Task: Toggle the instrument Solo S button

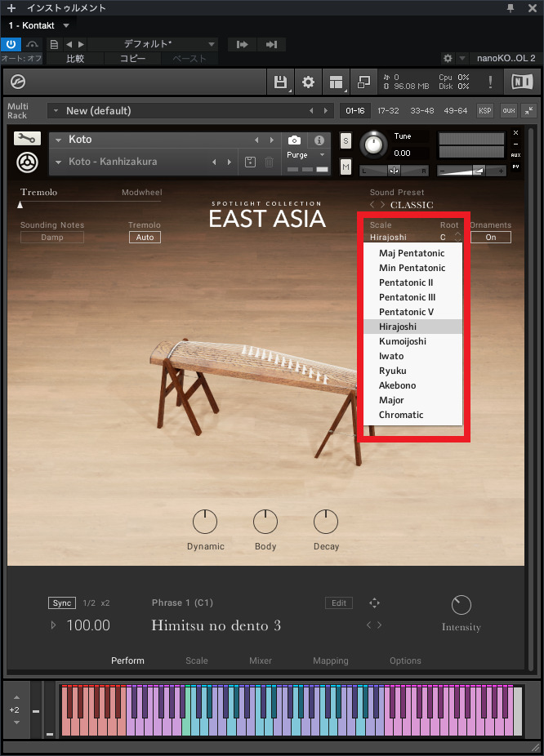Action: [x=346, y=141]
